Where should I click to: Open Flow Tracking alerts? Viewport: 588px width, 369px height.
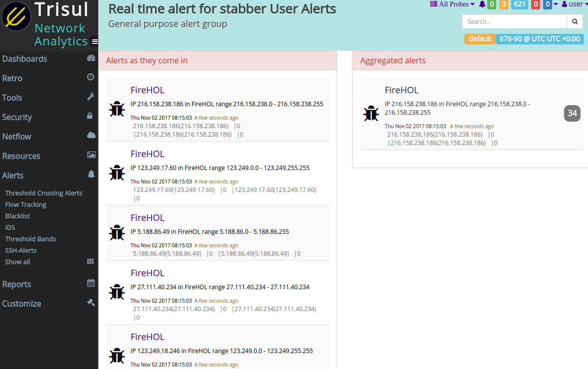coord(25,205)
